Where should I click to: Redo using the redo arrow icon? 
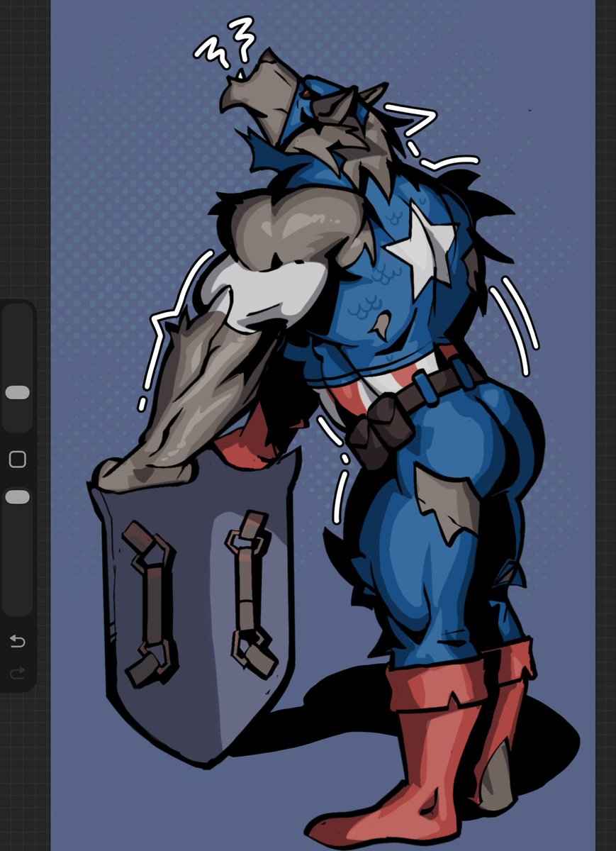[18, 672]
